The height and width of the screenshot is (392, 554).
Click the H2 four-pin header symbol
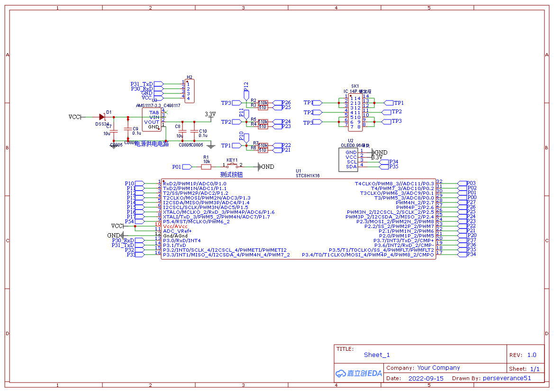[190, 91]
